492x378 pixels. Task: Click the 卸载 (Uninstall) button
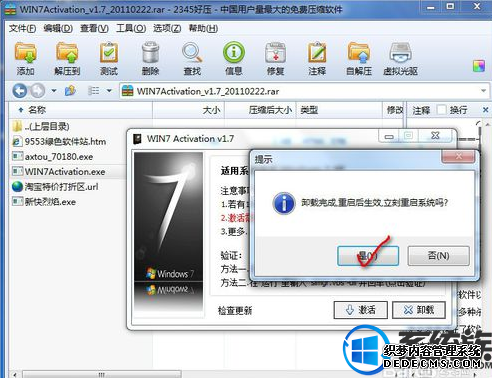[419, 310]
